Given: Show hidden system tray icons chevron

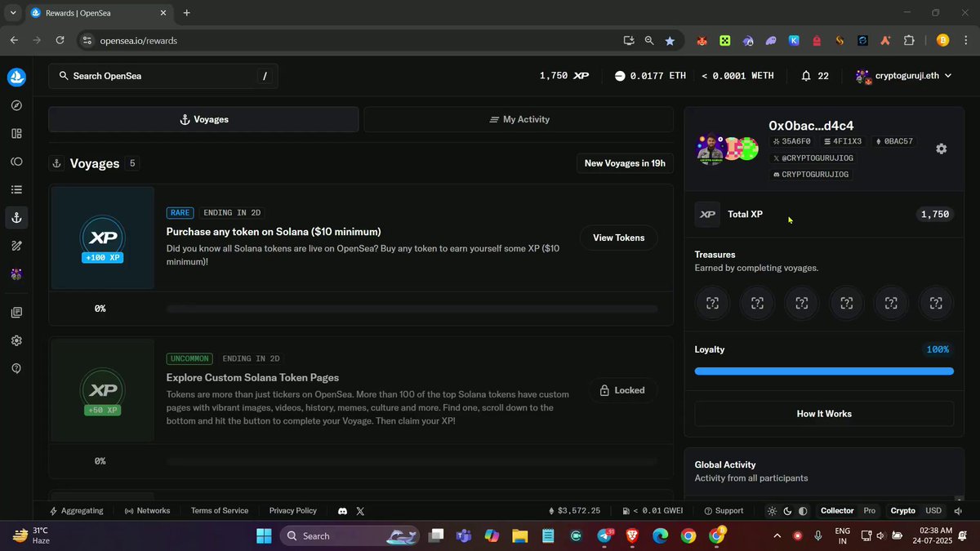Looking at the screenshot, I should coord(777,535).
